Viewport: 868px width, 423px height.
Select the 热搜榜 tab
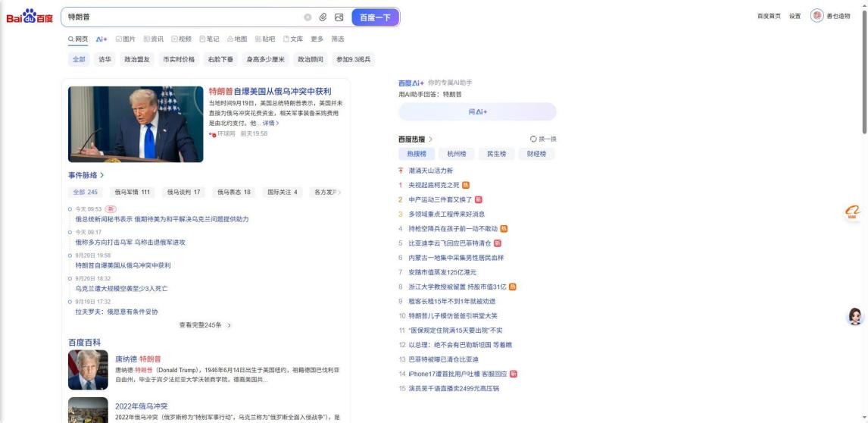click(417, 154)
